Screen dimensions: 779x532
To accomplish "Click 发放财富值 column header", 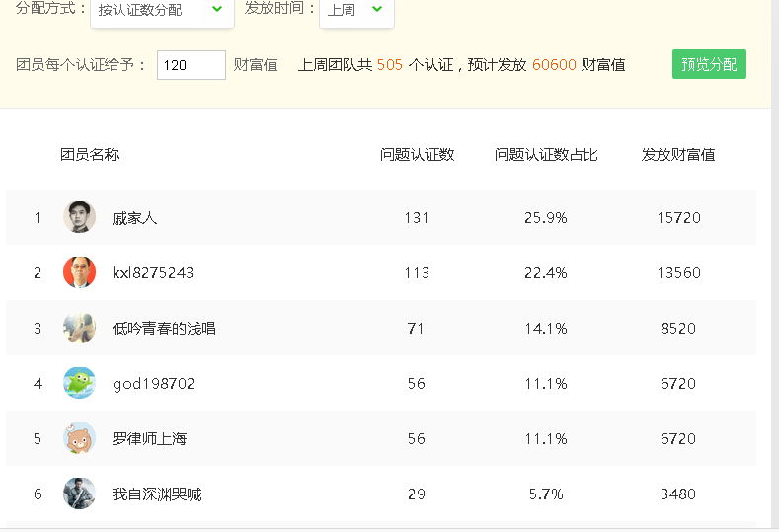I will pyautogui.click(x=678, y=155).
